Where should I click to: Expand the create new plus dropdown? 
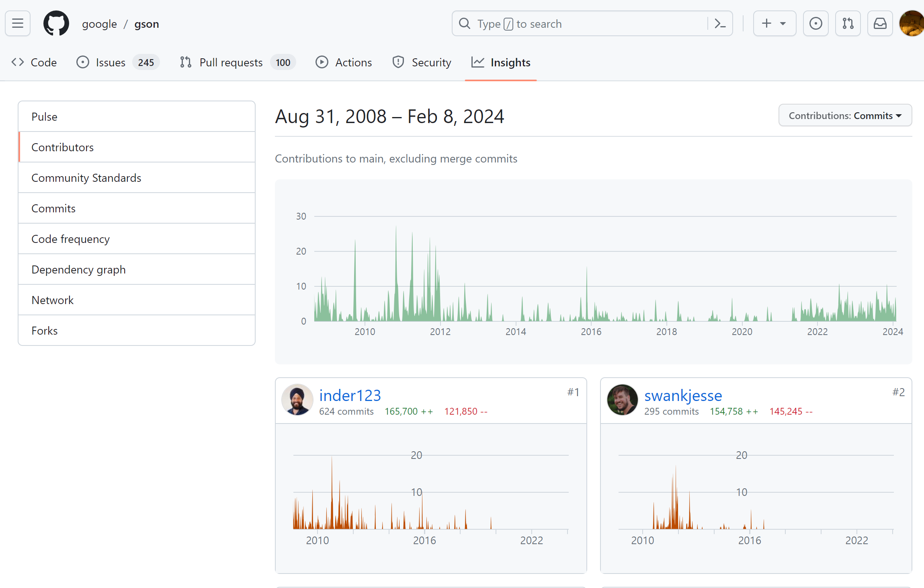click(774, 23)
